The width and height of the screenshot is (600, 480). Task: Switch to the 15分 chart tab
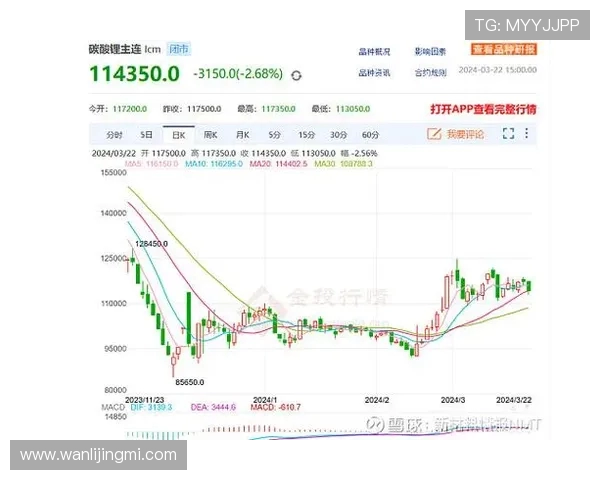click(x=306, y=134)
